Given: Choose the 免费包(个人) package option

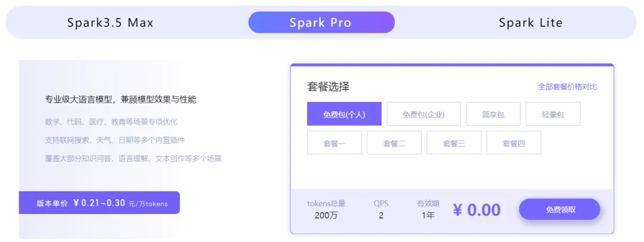Looking at the screenshot, I should 344,114.
